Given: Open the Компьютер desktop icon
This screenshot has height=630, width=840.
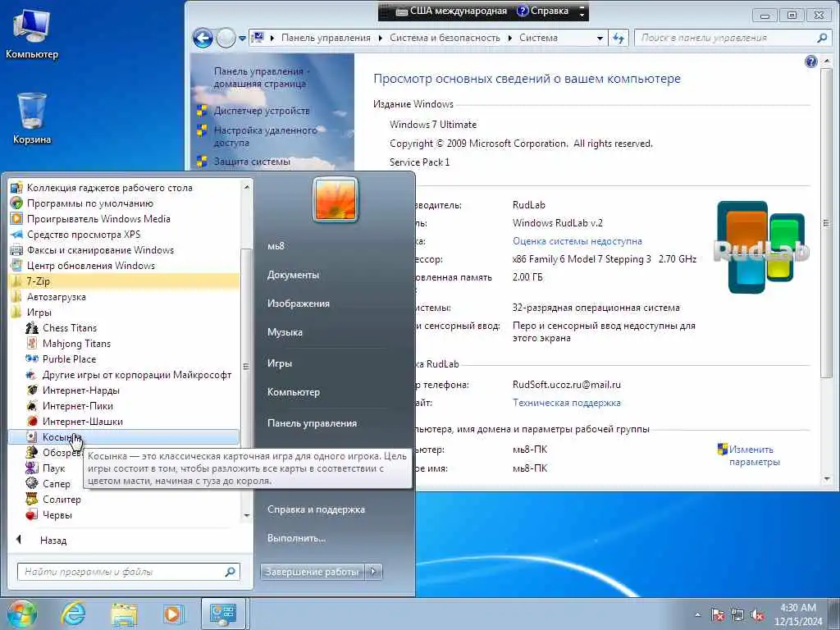Looking at the screenshot, I should tap(32, 33).
